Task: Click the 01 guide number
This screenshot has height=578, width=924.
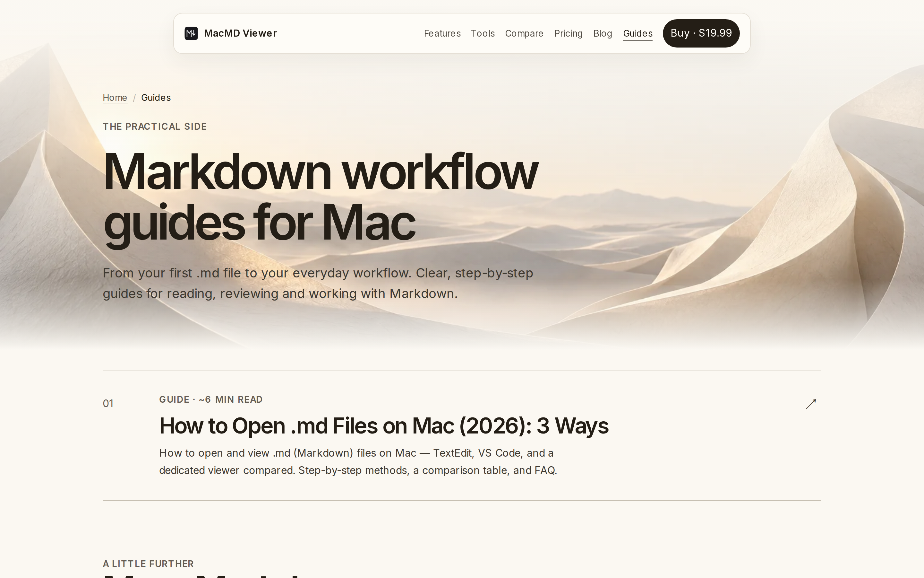Action: pyautogui.click(x=108, y=404)
